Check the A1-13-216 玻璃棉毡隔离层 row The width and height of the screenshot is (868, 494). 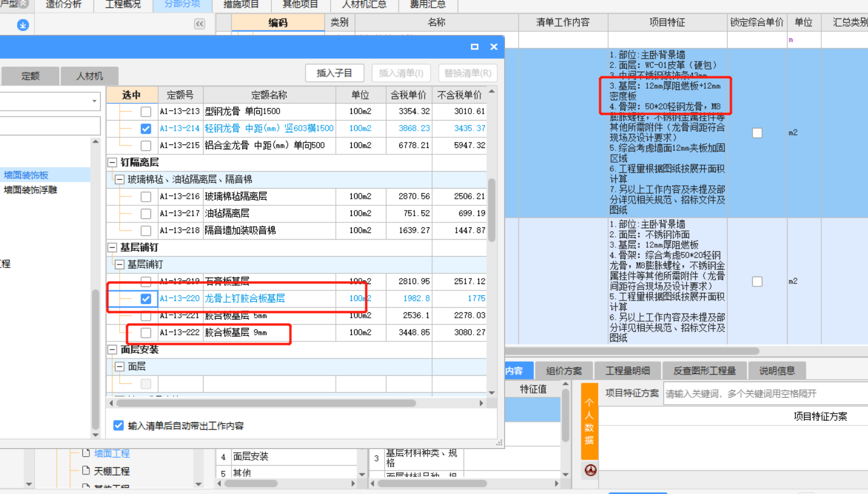[x=146, y=196]
